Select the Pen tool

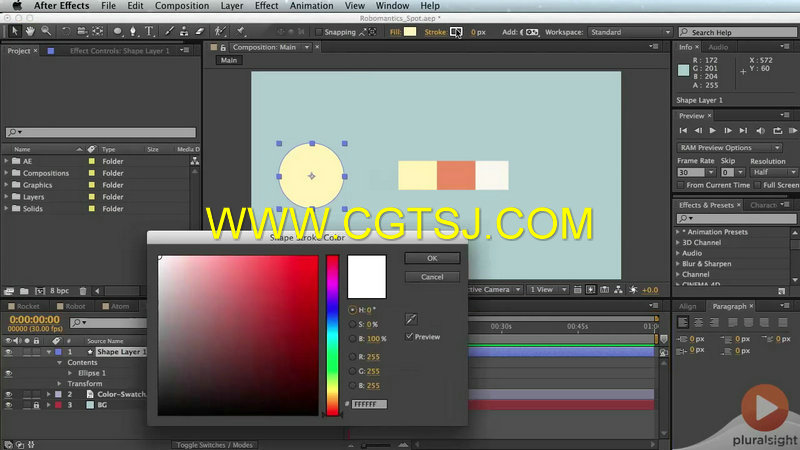[133, 31]
